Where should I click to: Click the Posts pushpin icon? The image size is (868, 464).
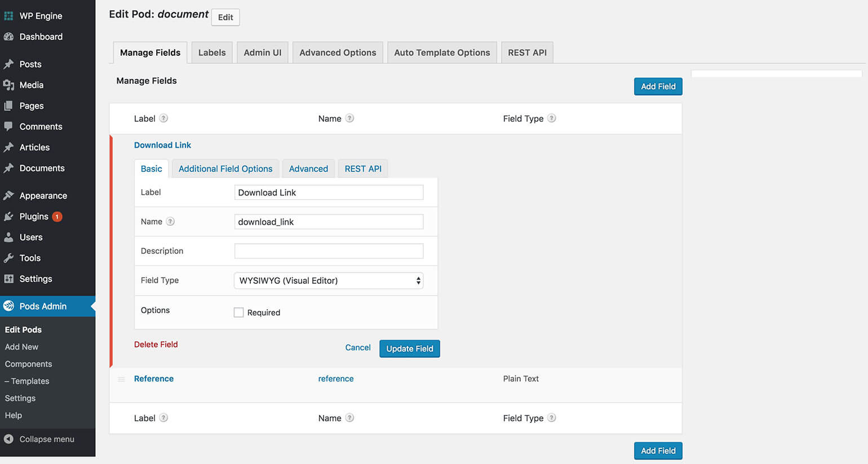click(8, 64)
